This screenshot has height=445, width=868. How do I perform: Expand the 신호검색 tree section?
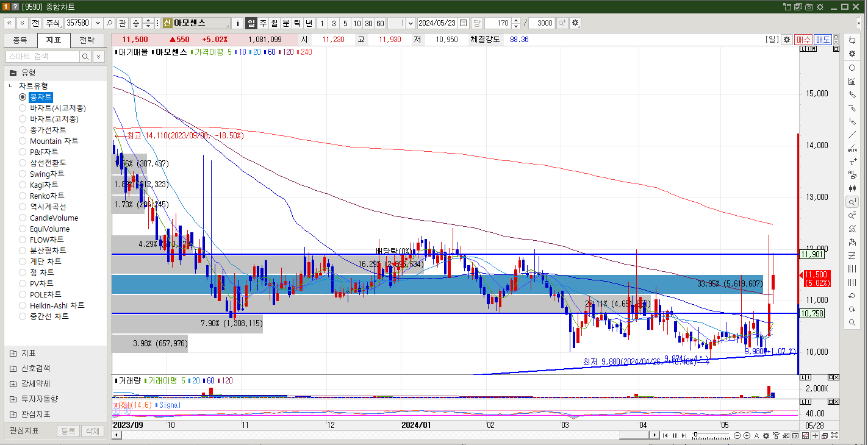13,368
